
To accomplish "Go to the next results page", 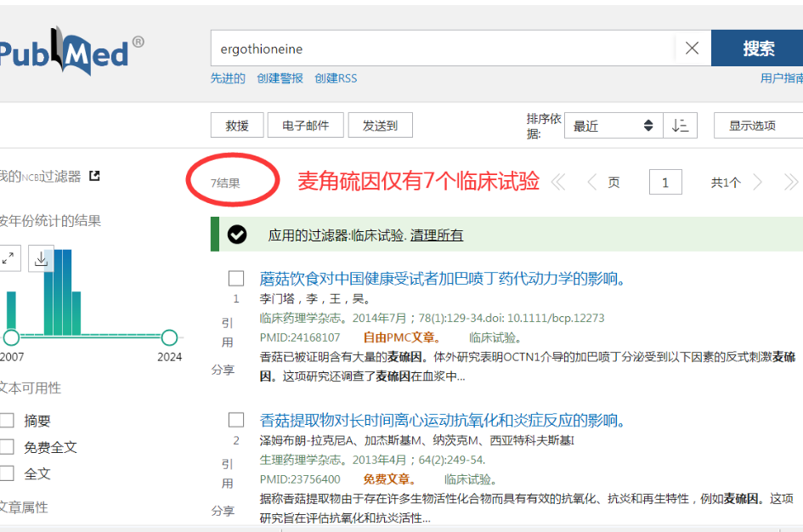I will coord(758,182).
